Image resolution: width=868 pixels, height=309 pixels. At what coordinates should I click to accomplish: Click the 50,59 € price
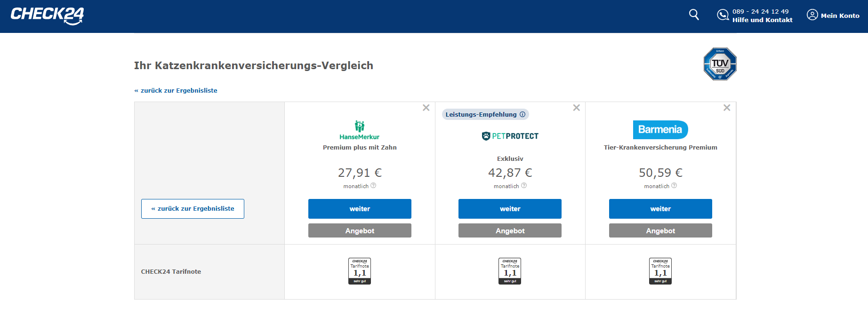(x=660, y=173)
